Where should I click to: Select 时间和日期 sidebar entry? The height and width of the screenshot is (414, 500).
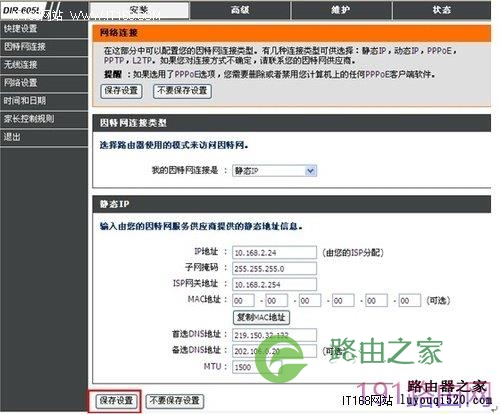point(44,101)
